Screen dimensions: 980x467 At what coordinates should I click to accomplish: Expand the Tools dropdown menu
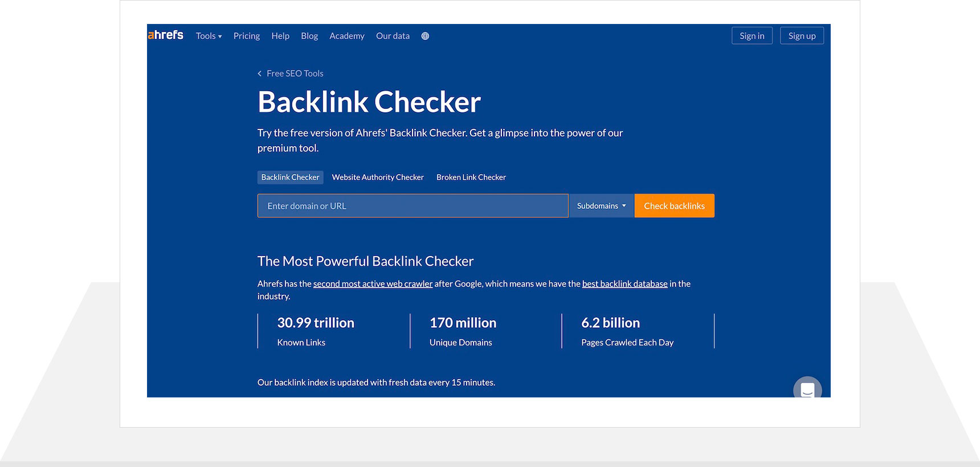pos(209,36)
